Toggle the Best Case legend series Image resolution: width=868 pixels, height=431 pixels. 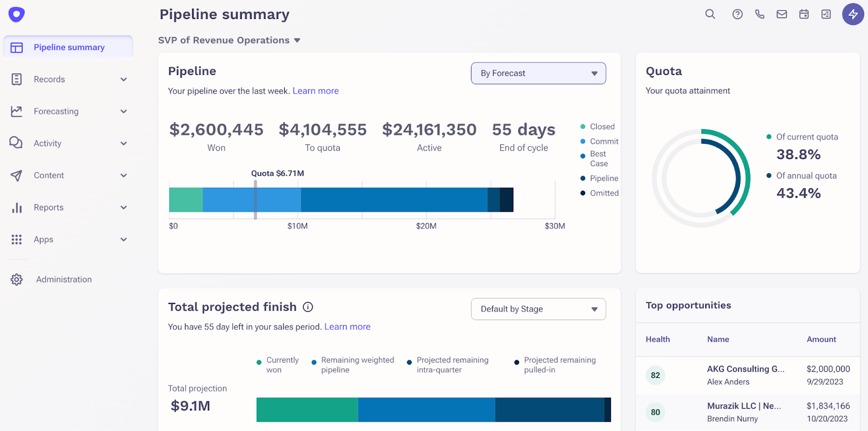(x=598, y=159)
